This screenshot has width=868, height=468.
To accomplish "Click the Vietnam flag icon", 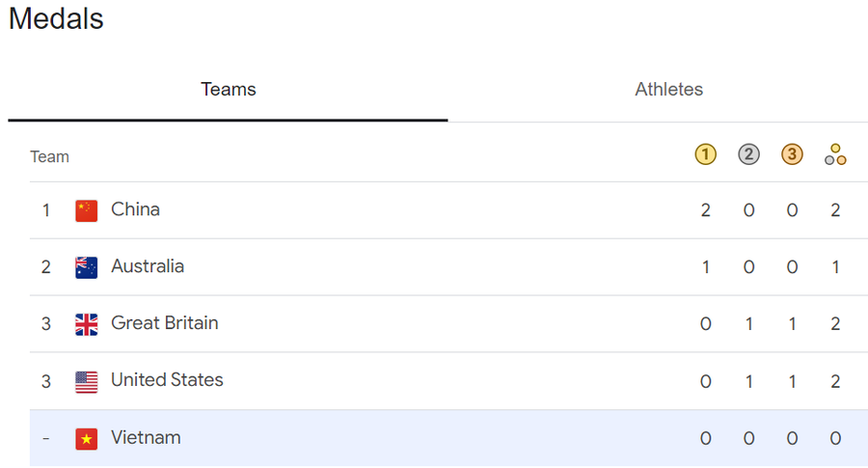I will 87,438.
